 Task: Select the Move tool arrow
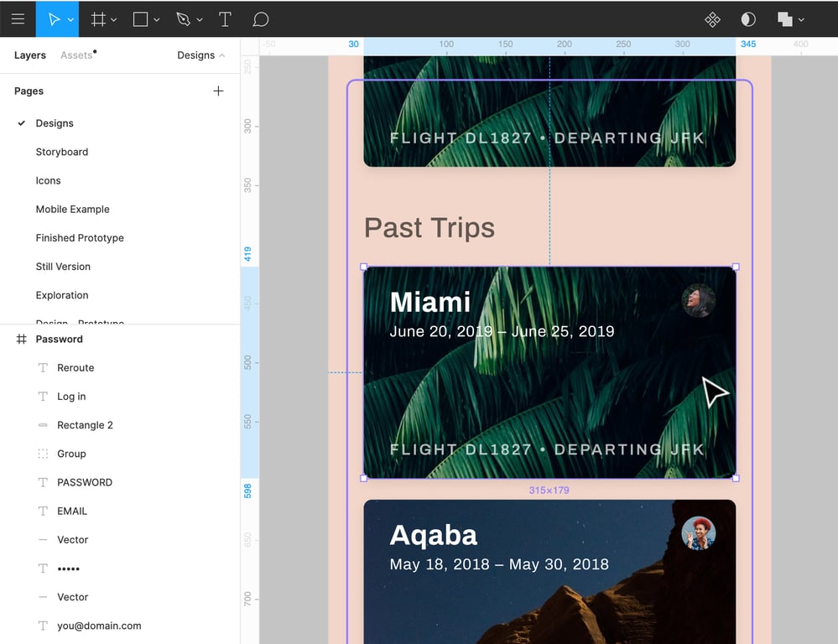click(x=53, y=18)
